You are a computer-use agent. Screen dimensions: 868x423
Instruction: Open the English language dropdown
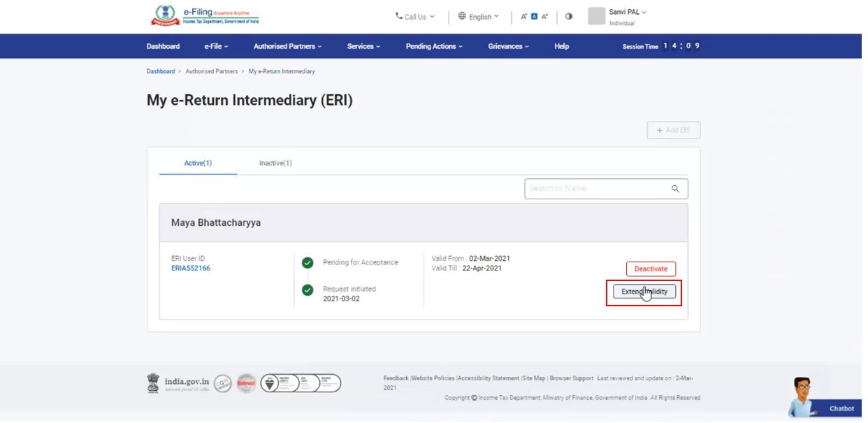click(x=479, y=17)
